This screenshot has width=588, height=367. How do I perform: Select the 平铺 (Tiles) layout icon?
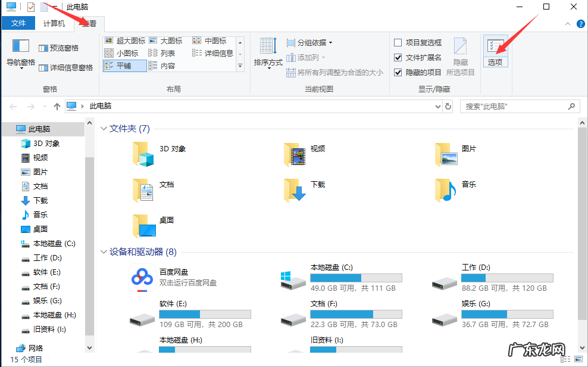click(x=123, y=65)
